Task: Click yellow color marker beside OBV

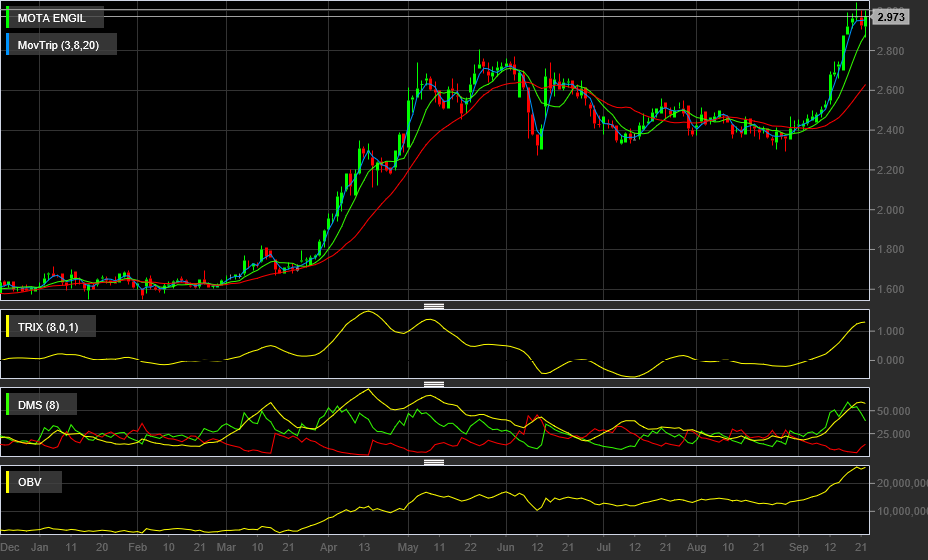Action: (8, 482)
